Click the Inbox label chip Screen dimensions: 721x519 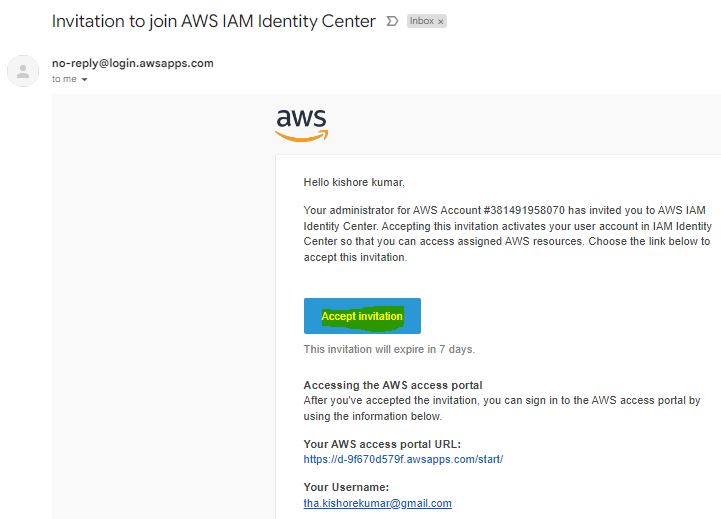(x=421, y=21)
